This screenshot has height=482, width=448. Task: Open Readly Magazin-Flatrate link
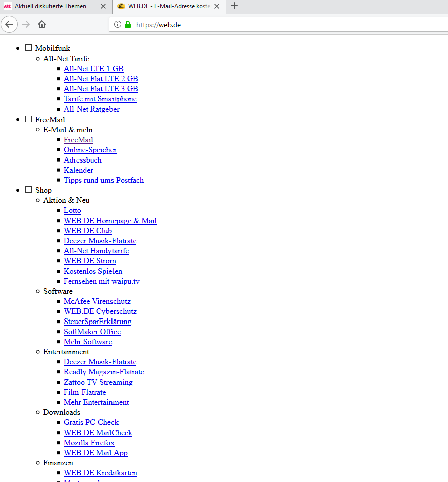coord(104,372)
